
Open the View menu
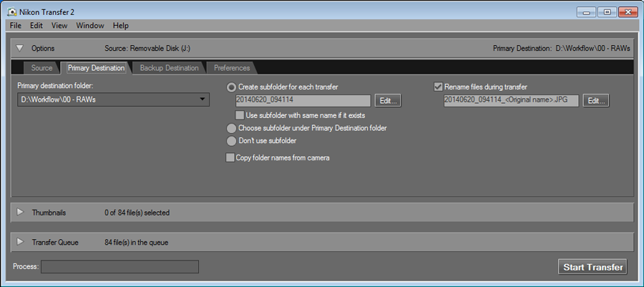click(x=59, y=26)
